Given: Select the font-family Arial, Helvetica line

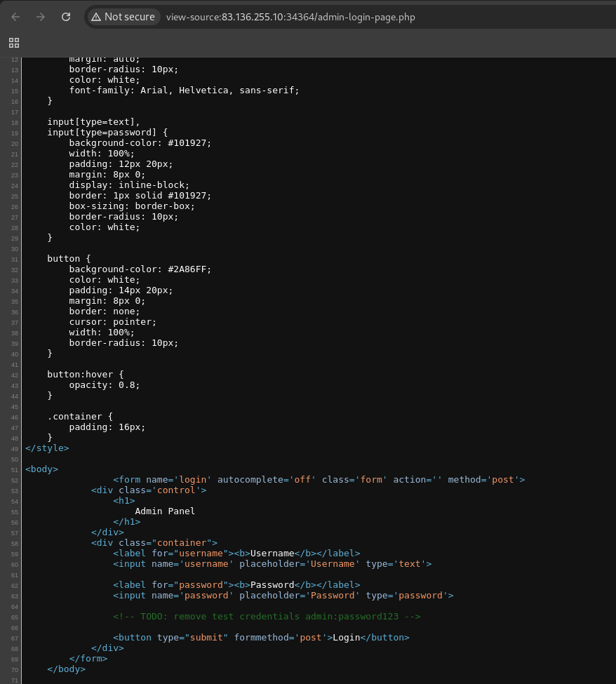Looking at the screenshot, I should click(184, 90).
